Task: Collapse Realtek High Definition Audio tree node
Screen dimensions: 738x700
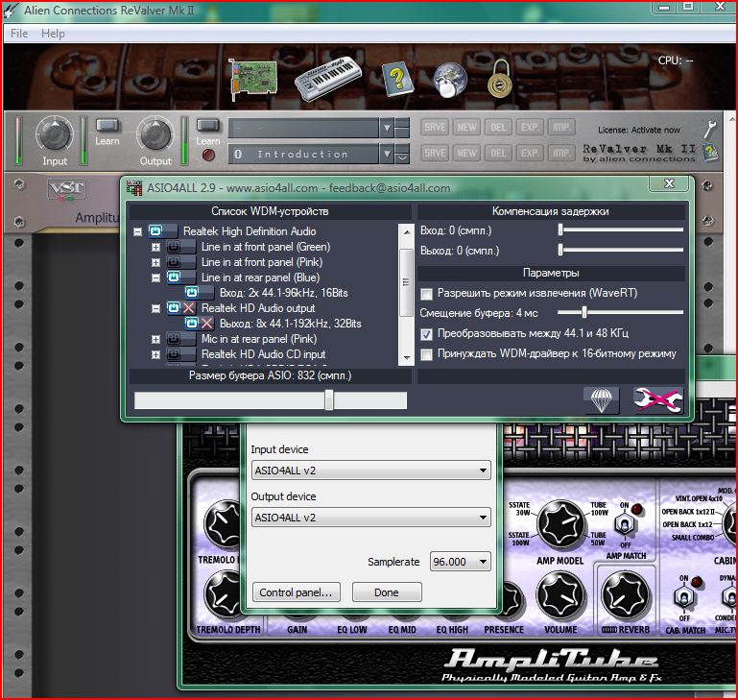Action: pos(137,231)
